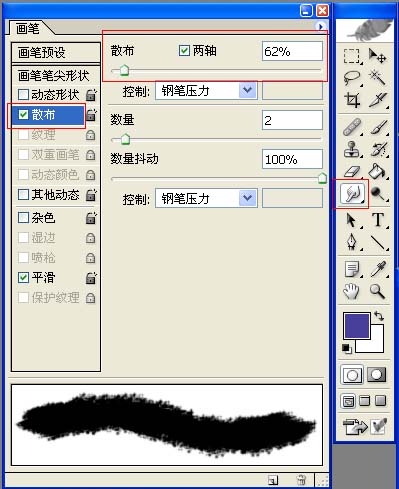This screenshot has width=399, height=489.
Task: Click the 数量 value input field
Action: pos(292,120)
